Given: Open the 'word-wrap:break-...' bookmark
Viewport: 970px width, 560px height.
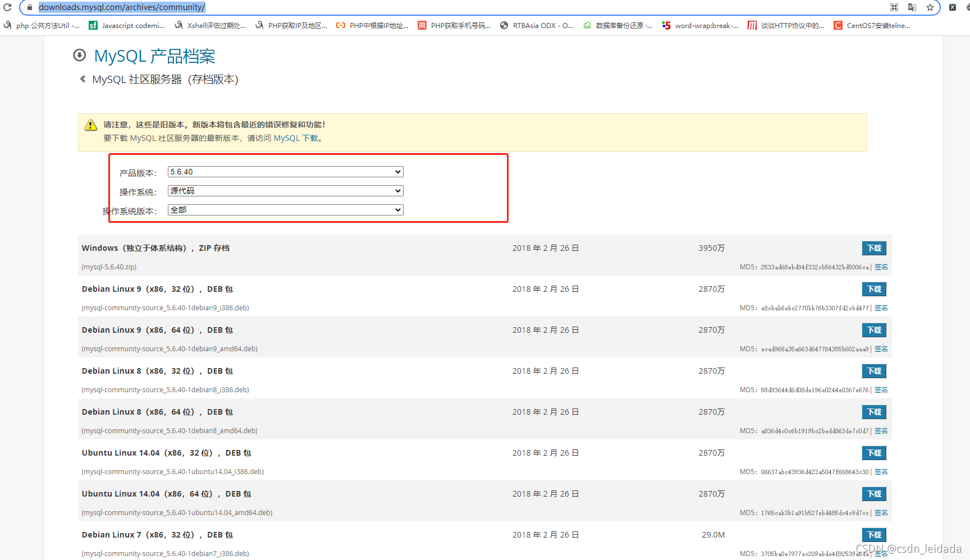Looking at the screenshot, I should 700,25.
